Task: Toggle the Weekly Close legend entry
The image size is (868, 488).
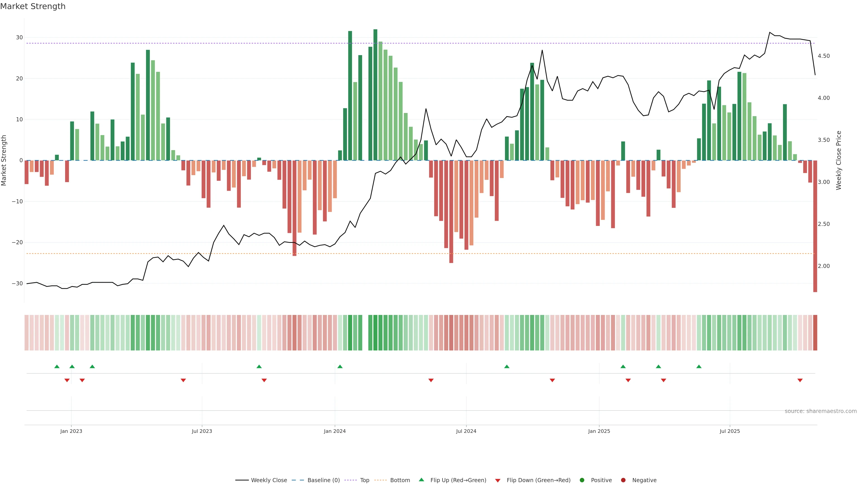Action: [269, 480]
